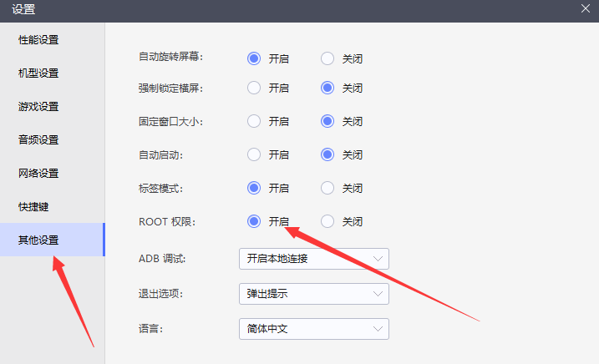599x364 pixels.
Task: Open 音频设置 section
Action: click(39, 140)
